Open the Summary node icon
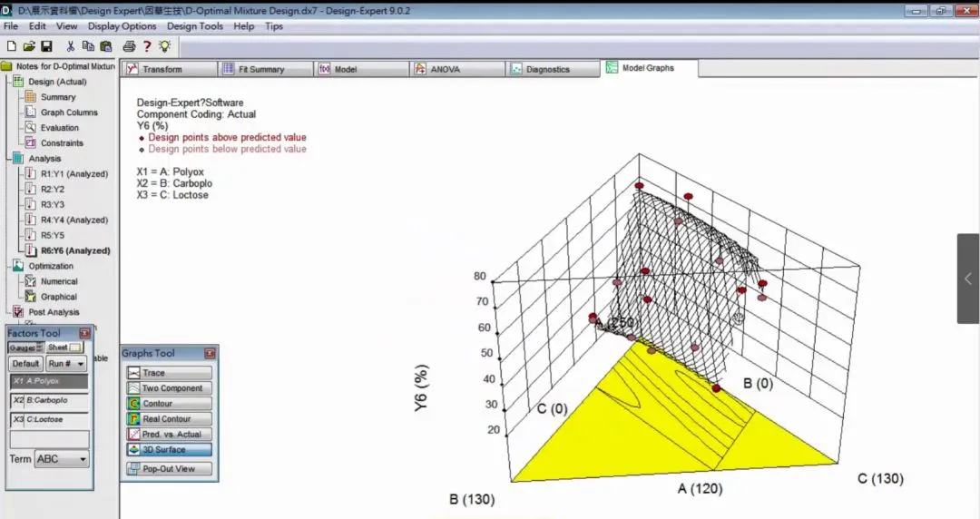 [x=30, y=97]
